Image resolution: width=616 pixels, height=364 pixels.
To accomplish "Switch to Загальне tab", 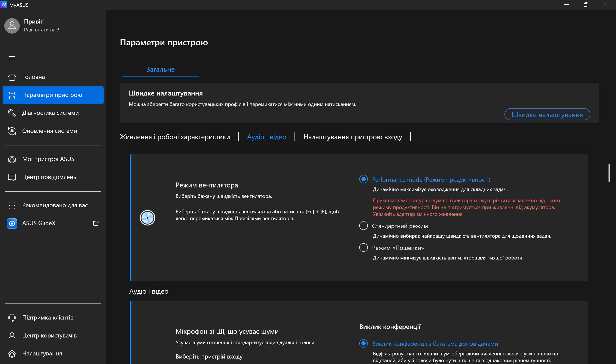I will (x=160, y=70).
